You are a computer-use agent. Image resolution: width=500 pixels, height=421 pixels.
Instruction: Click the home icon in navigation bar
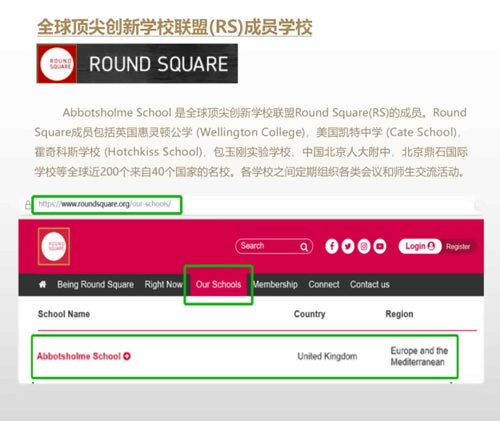43,284
